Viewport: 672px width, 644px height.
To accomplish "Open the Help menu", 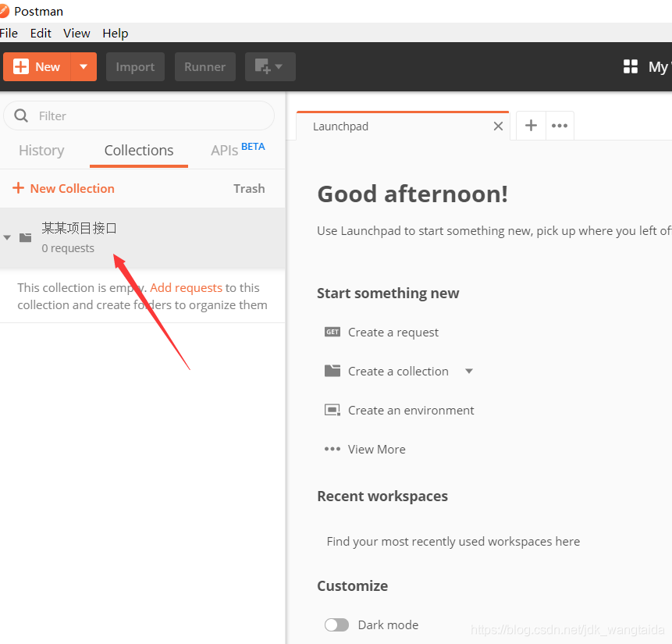I will pyautogui.click(x=116, y=33).
